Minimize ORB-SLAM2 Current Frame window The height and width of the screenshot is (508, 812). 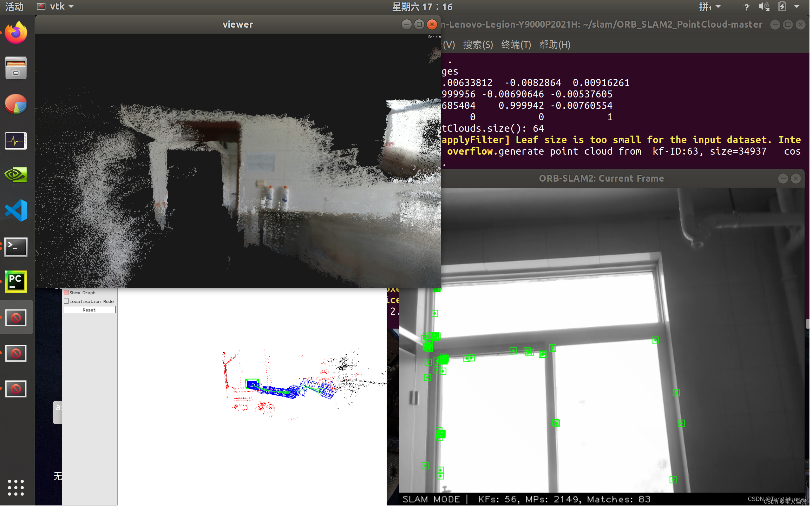click(x=784, y=179)
